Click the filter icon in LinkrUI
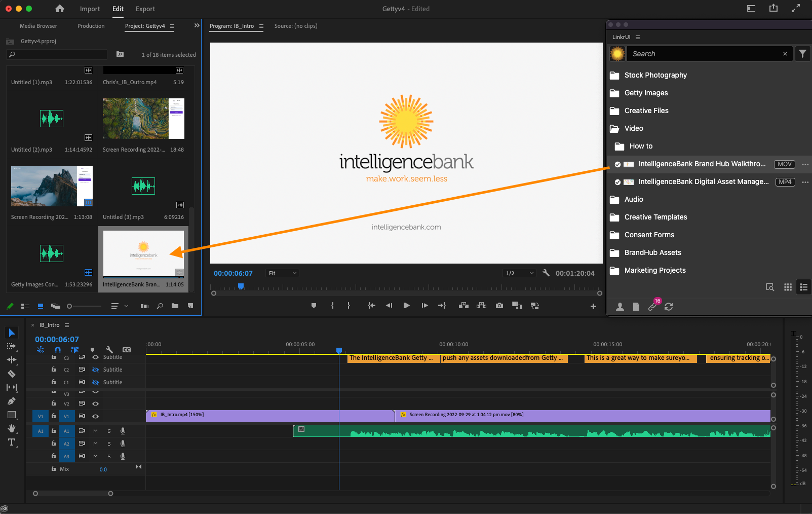This screenshot has width=812, height=514. tap(802, 54)
